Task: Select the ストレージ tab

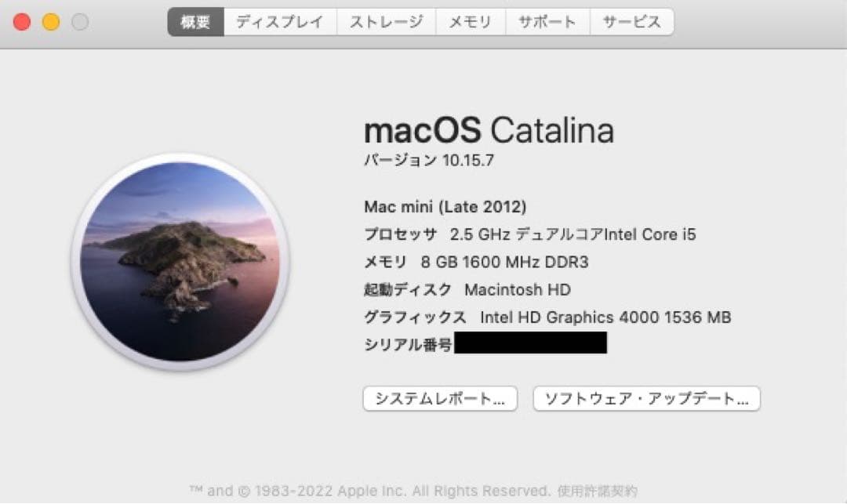Action: tap(385, 21)
